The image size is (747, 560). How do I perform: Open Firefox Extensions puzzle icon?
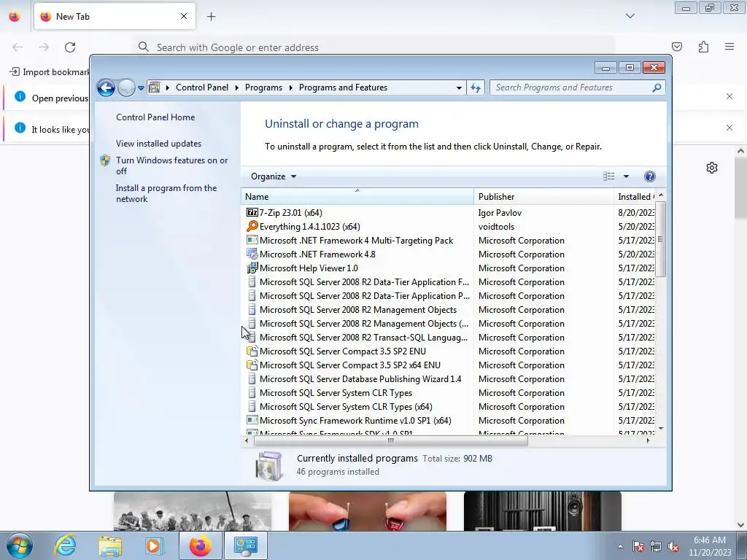703,47
